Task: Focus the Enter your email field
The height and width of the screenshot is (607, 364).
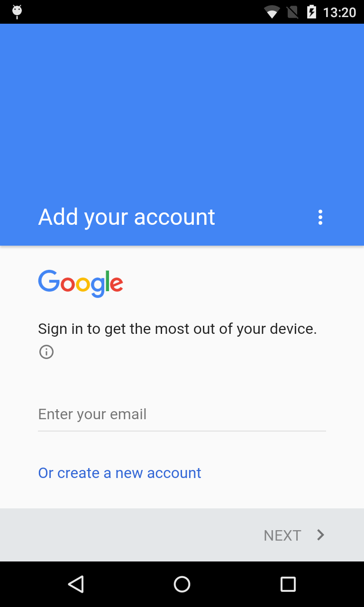Action: click(x=182, y=414)
